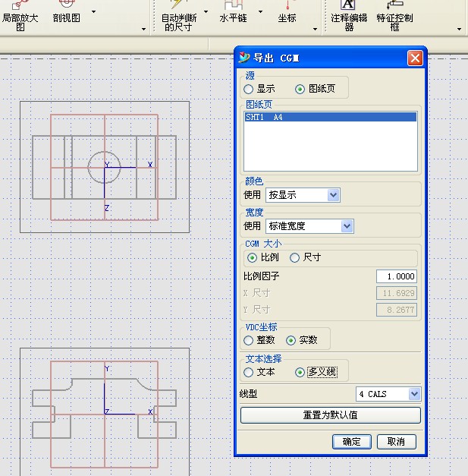Select the 实数 VDC coordinate radio button
This screenshot has height=476, width=468.
click(x=291, y=340)
